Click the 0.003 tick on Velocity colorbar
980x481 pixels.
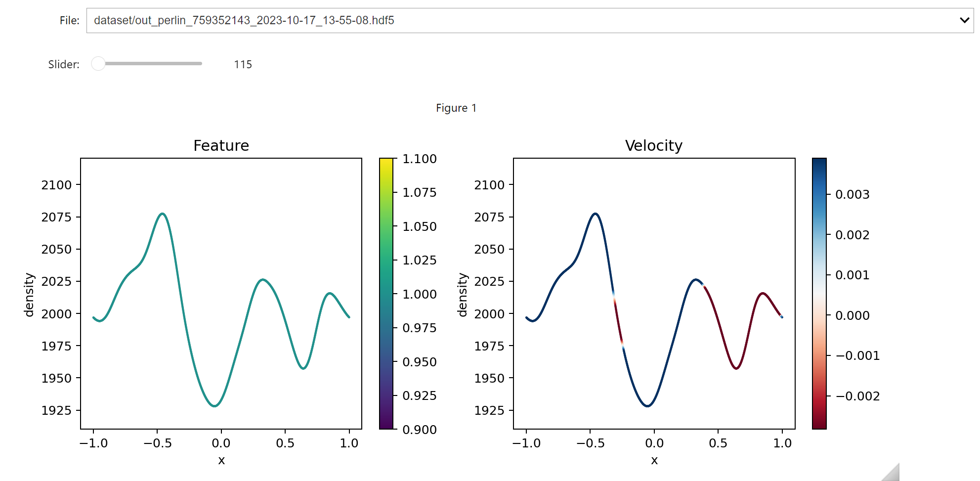852,194
